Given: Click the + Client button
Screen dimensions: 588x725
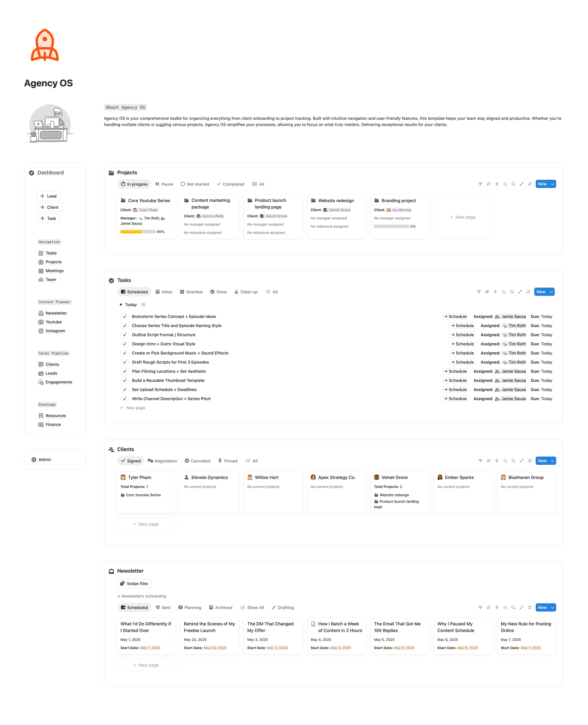Looking at the screenshot, I should pos(49,207).
